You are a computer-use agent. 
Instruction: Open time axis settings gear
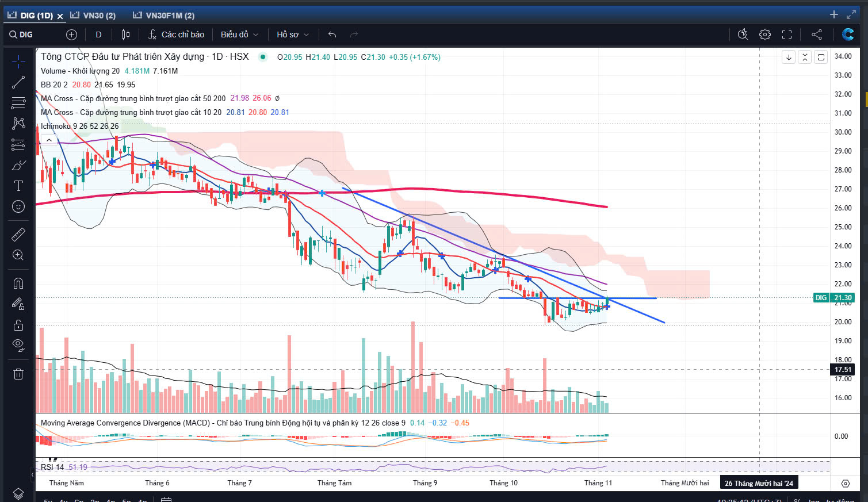click(845, 483)
